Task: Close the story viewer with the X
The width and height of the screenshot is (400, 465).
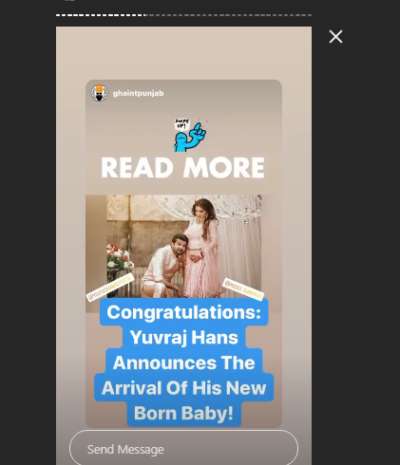Action: [x=336, y=37]
